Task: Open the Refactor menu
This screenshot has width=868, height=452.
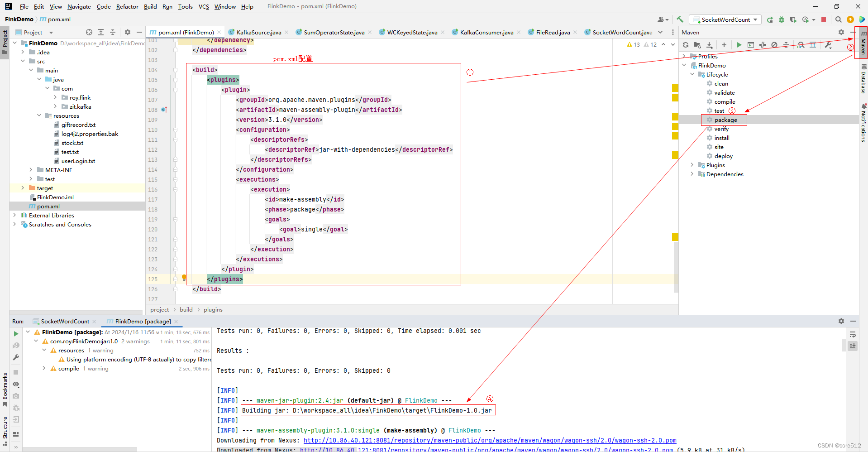Action: pos(127,6)
